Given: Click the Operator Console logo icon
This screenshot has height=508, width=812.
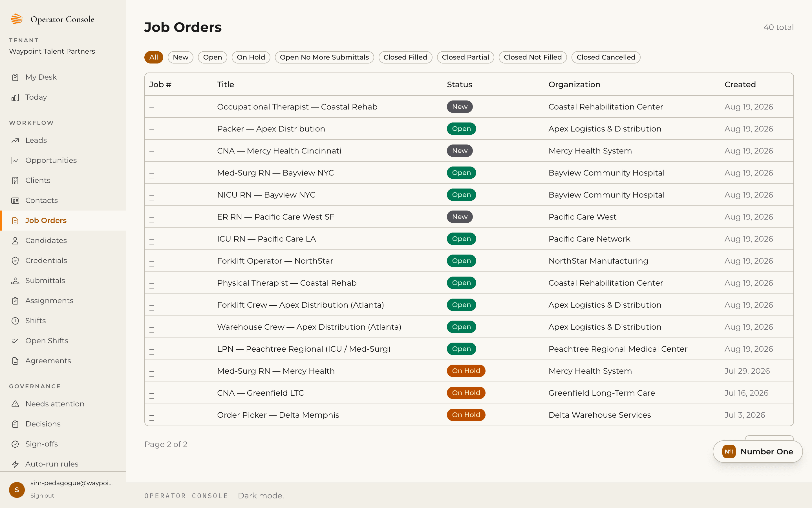Looking at the screenshot, I should (x=17, y=19).
